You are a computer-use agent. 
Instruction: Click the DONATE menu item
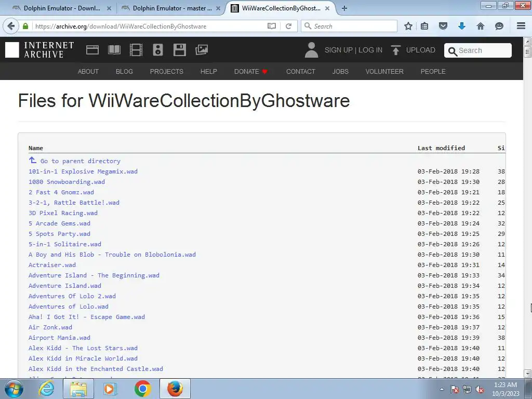[251, 71]
